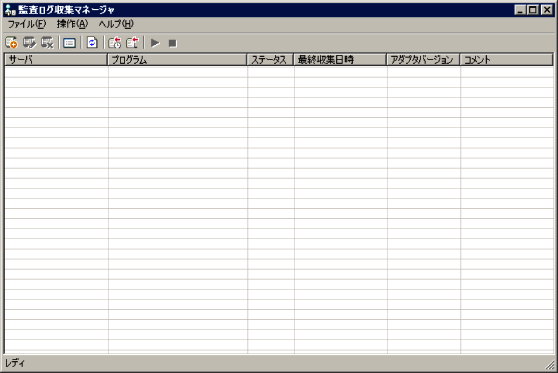Minimize the 監査ログ収集マネージャ window
This screenshot has width=558, height=373.
pyautogui.click(x=520, y=10)
